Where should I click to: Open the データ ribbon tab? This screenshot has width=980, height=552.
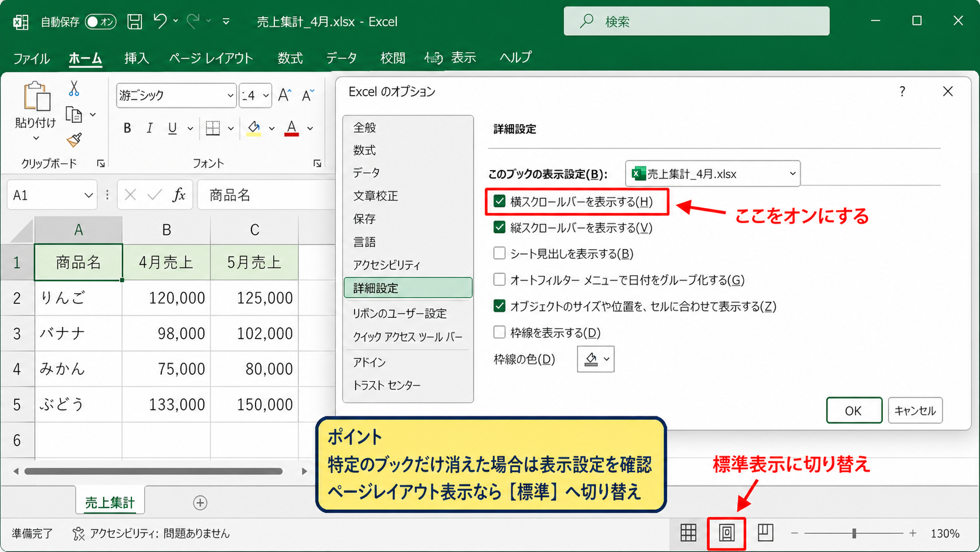click(x=342, y=58)
